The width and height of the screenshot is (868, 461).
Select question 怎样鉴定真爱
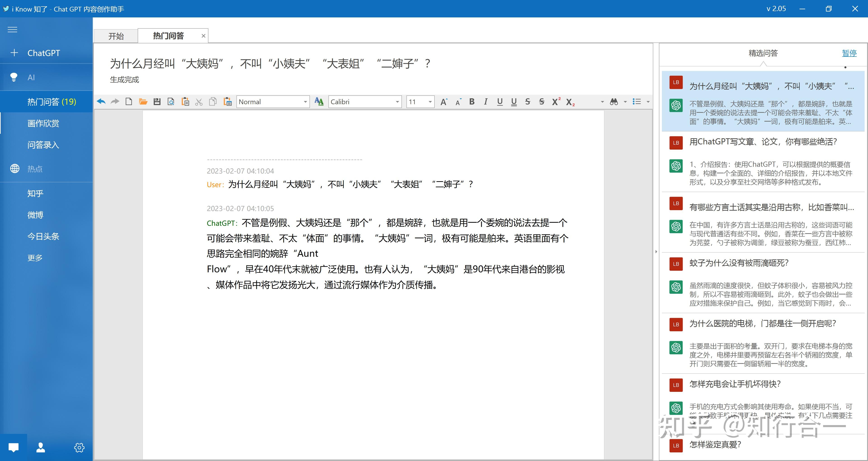[x=715, y=445]
